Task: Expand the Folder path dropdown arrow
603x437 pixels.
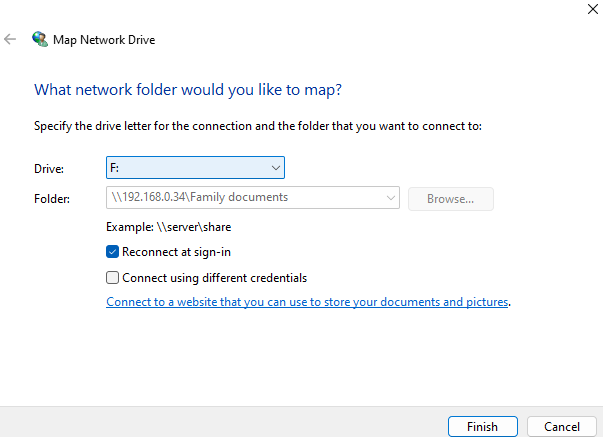Action: (x=390, y=198)
